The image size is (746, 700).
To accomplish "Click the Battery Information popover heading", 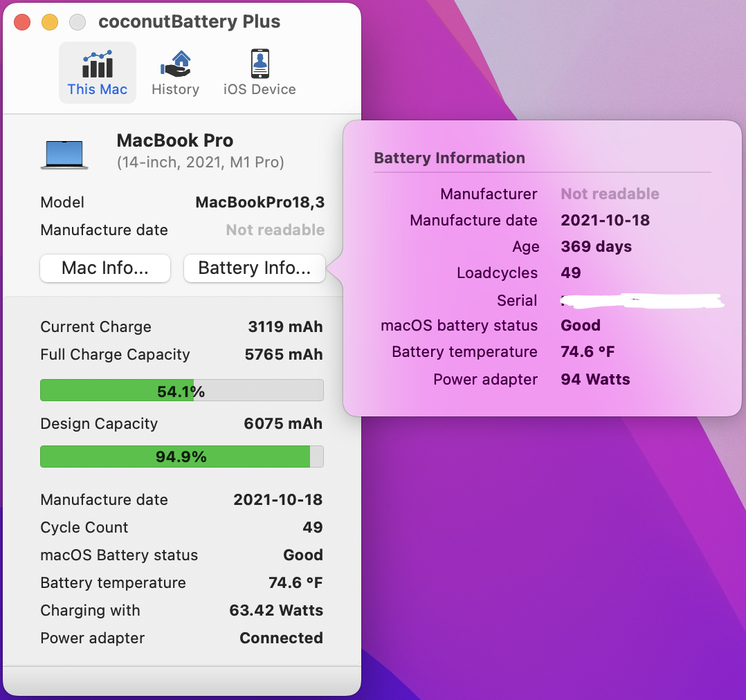I will 450,158.
